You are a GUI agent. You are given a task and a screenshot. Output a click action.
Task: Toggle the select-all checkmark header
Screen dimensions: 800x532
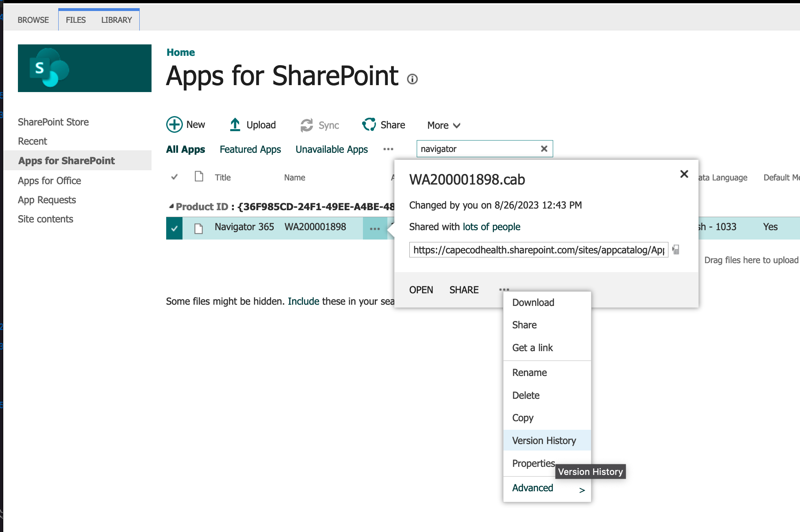click(174, 177)
